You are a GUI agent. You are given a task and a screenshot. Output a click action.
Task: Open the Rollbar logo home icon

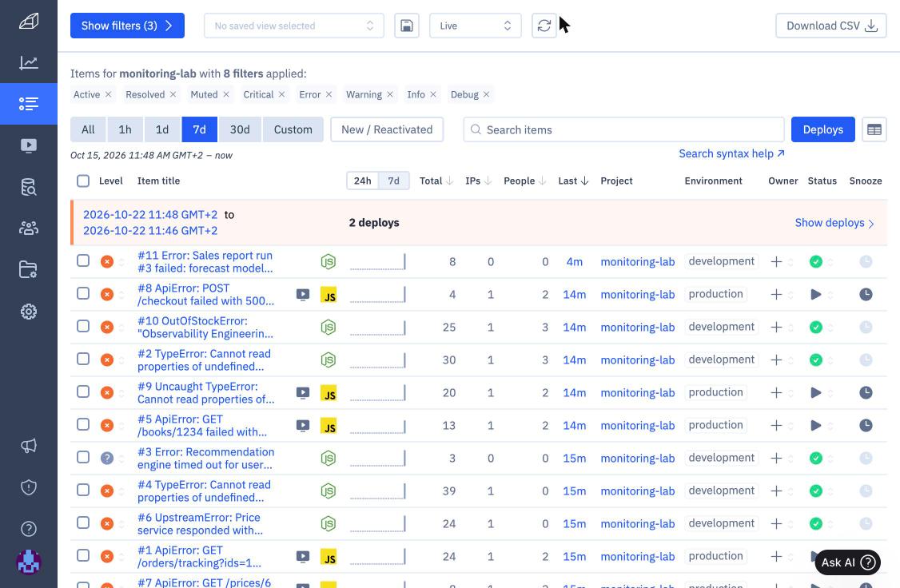pyautogui.click(x=29, y=22)
